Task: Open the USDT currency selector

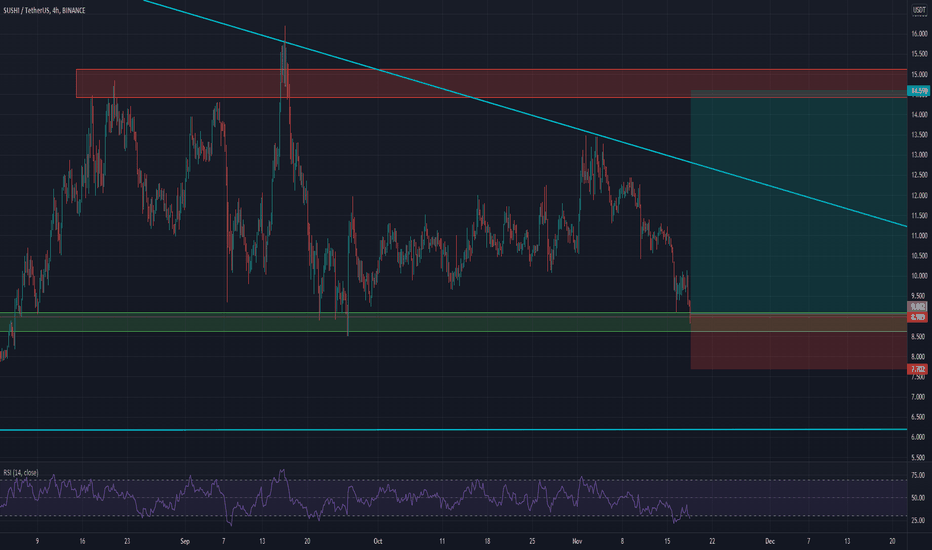Action: 919,10
